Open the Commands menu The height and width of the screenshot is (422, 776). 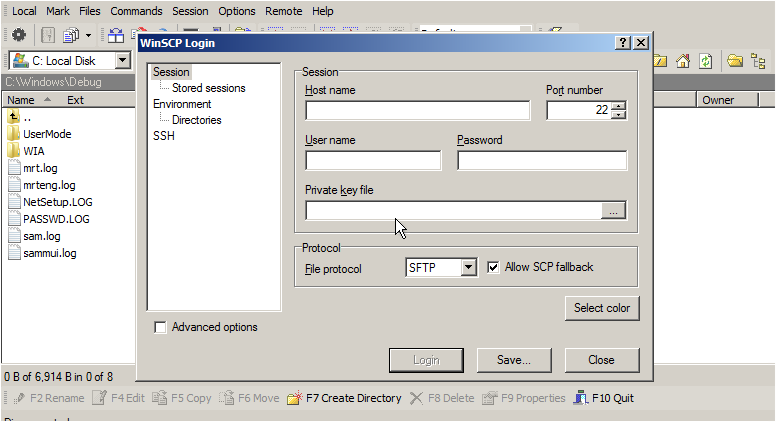point(136,11)
